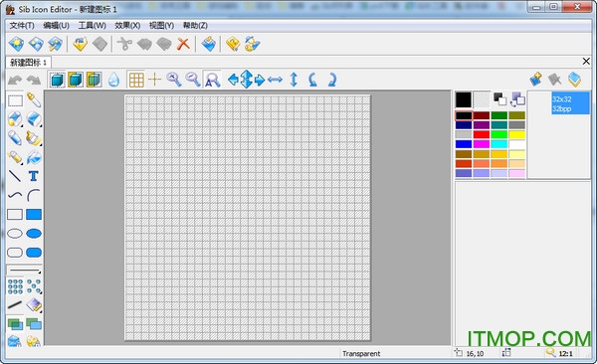Rotate the image counterclockwise

[312, 80]
